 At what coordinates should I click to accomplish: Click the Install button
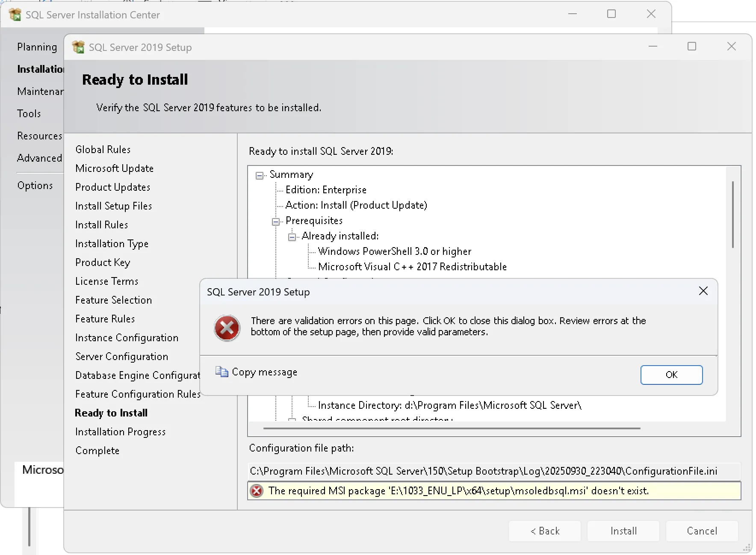pos(623,531)
